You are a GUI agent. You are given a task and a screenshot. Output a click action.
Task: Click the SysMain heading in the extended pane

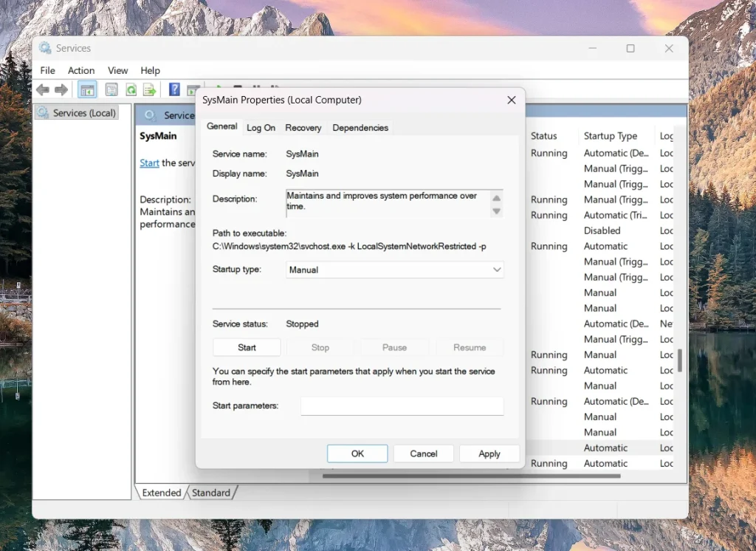158,136
